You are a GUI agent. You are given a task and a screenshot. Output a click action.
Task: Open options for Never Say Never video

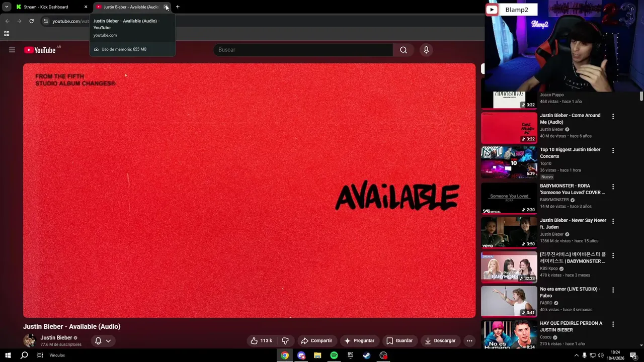[613, 221]
